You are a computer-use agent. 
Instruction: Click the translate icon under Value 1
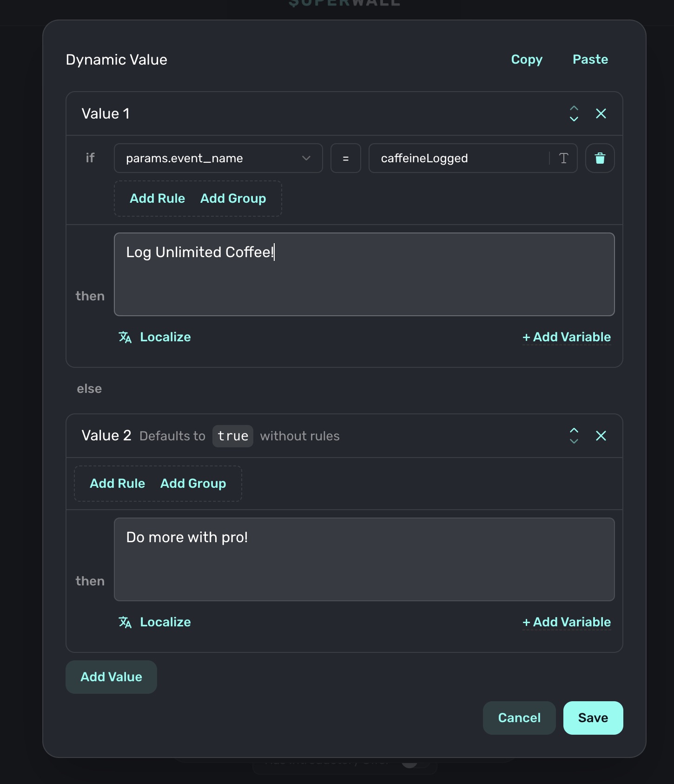click(x=125, y=337)
